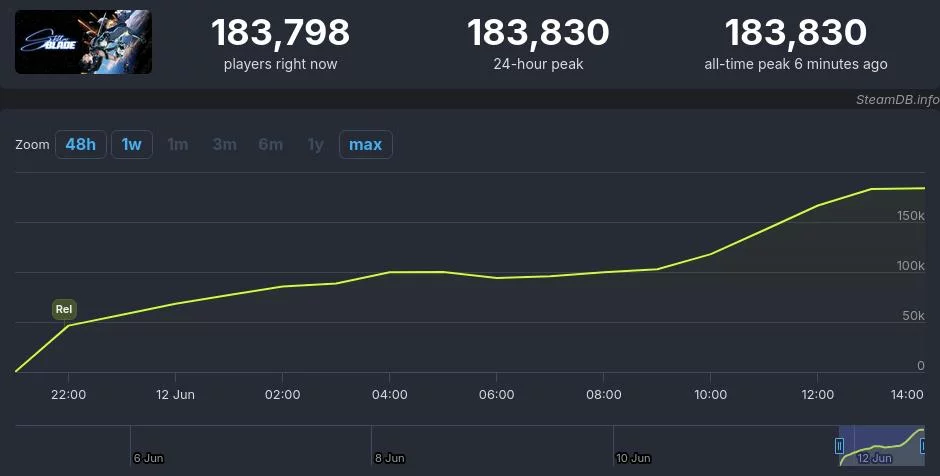
Task: Click the 100k y-axis label
Action: pyautogui.click(x=911, y=266)
